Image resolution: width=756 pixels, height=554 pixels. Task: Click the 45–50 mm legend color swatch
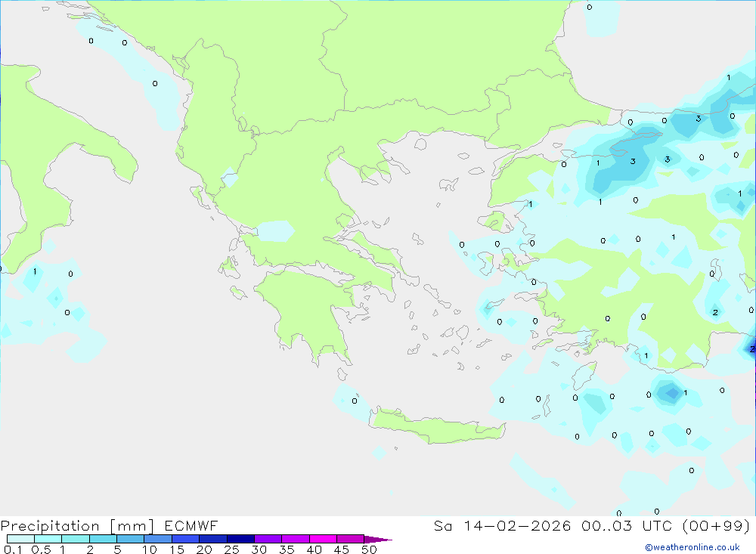(351, 539)
